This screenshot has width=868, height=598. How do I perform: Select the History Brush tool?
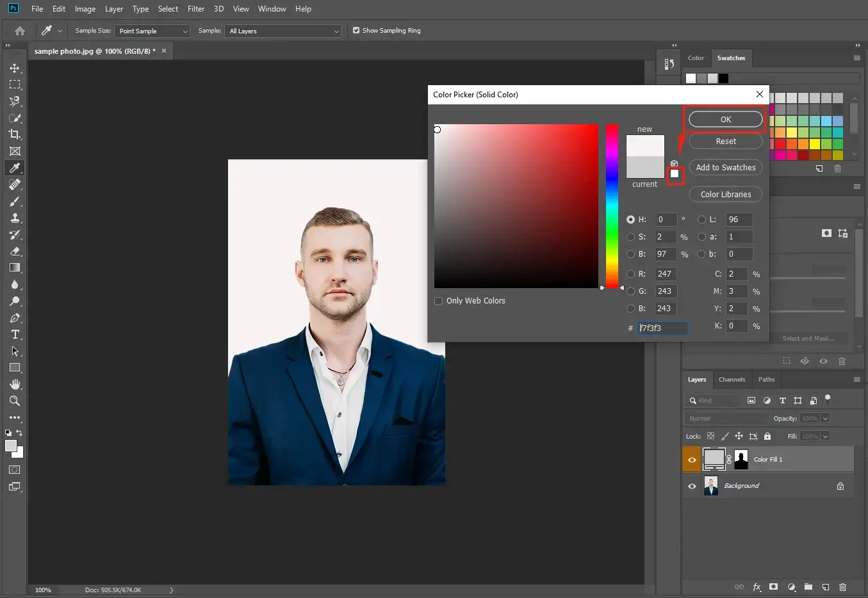(x=15, y=234)
